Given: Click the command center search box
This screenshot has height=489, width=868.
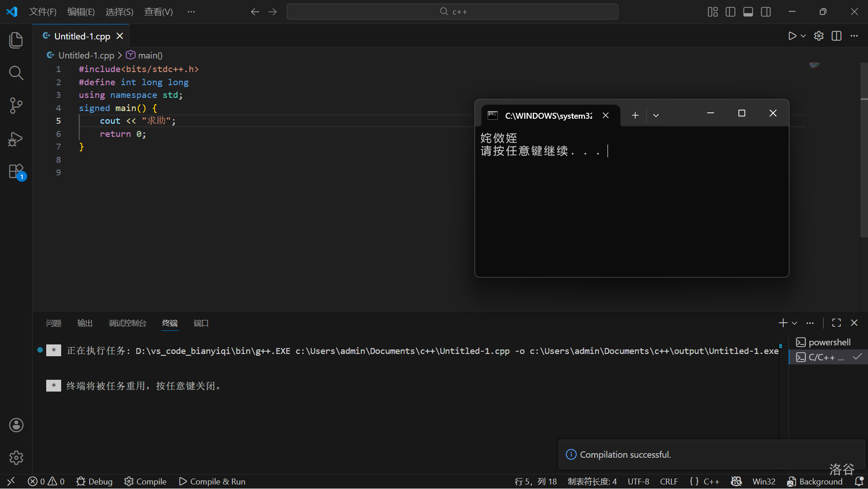Looking at the screenshot, I should click(452, 12).
